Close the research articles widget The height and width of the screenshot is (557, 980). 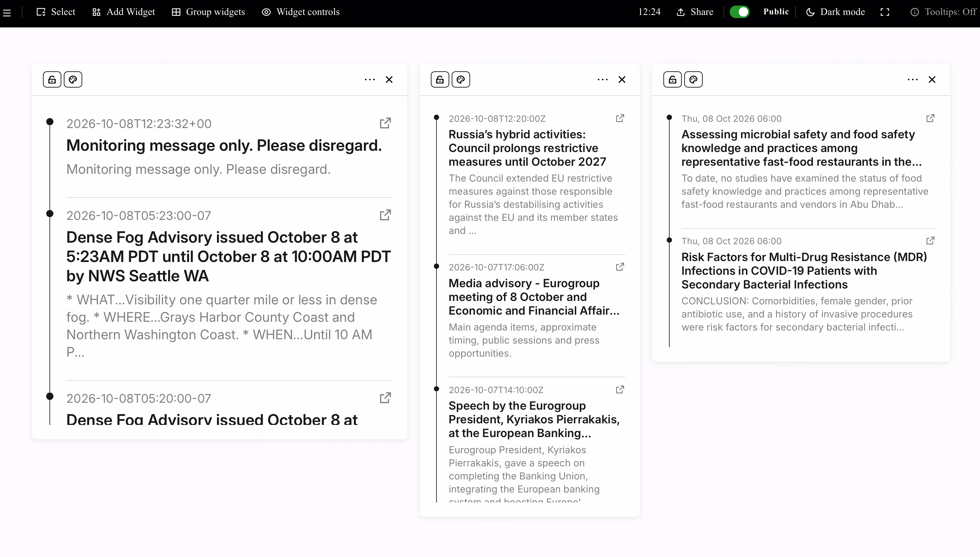(932, 79)
